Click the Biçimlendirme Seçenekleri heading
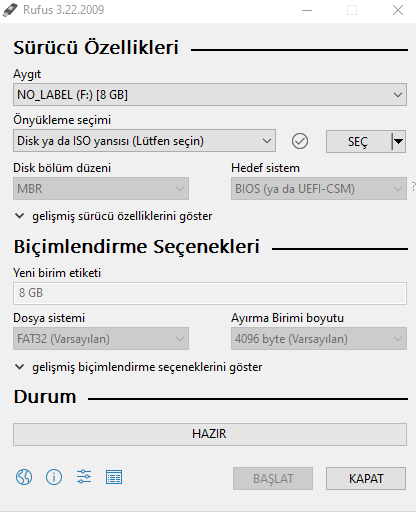 click(x=137, y=247)
